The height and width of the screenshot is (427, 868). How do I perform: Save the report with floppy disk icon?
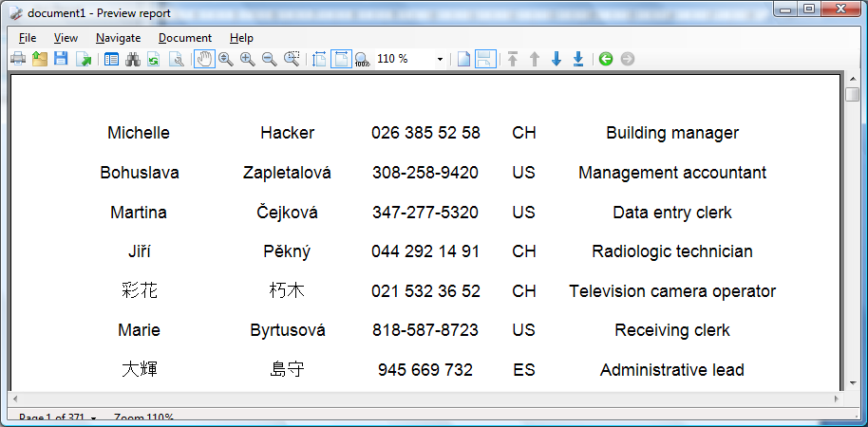[61, 59]
